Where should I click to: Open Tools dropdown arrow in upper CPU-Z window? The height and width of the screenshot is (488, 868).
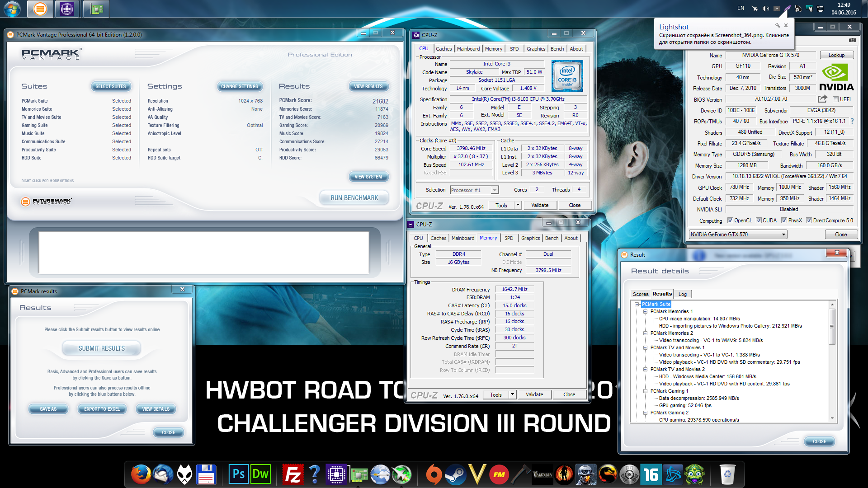518,205
